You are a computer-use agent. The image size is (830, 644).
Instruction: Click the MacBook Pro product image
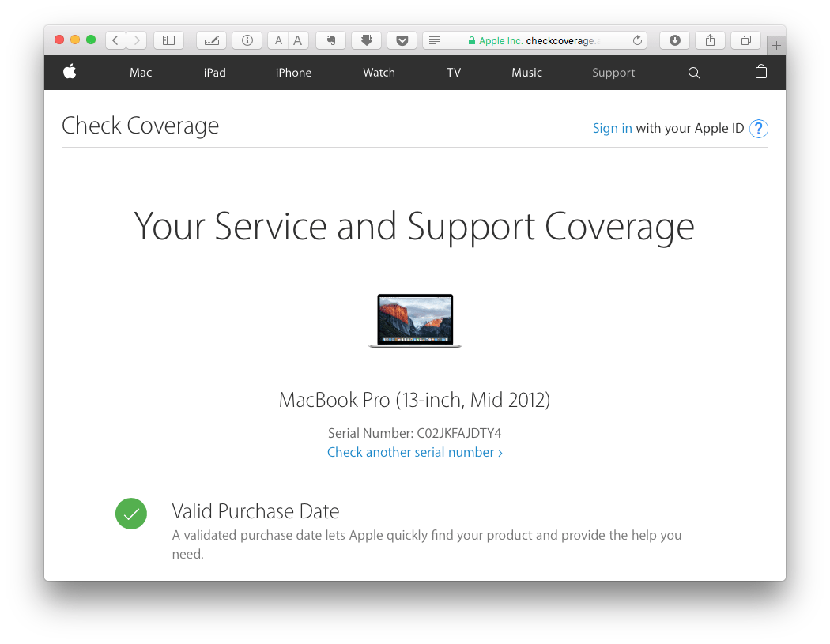(x=415, y=321)
